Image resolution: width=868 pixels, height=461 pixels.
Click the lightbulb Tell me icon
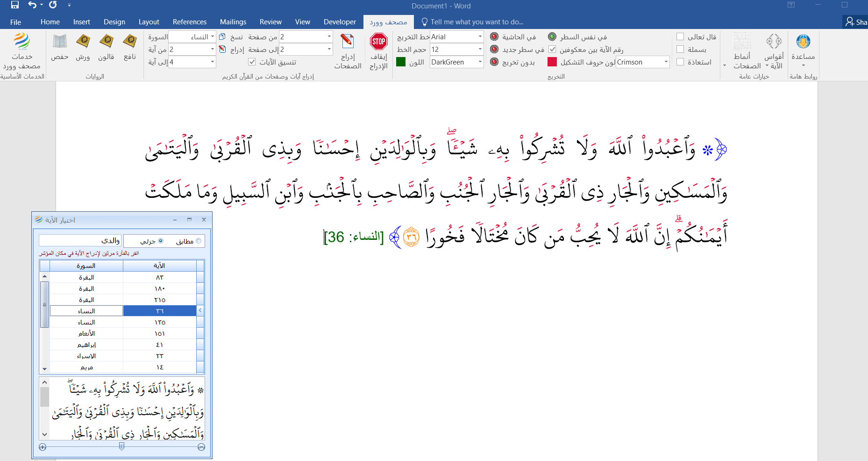click(x=424, y=22)
